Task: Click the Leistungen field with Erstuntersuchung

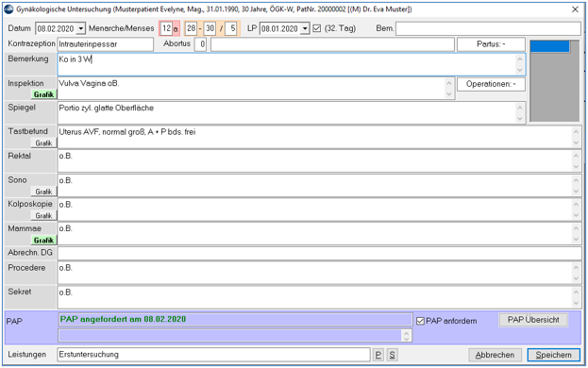Action: [x=213, y=355]
